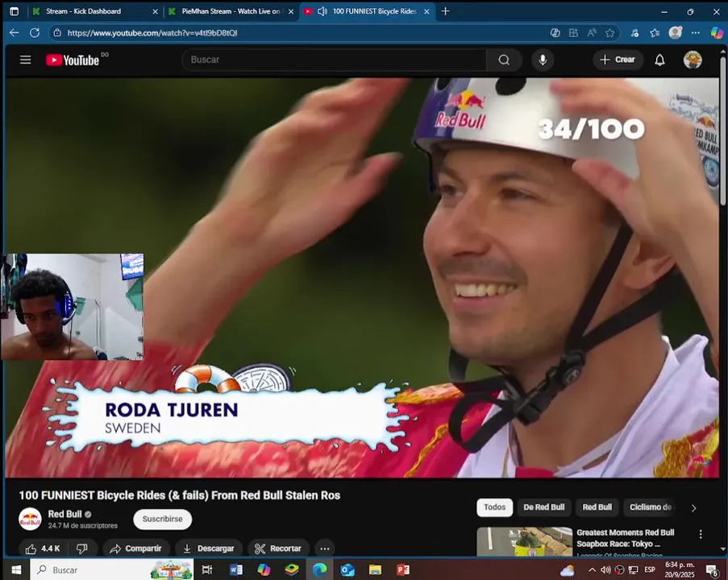Mute the tab via speaker icon
Viewport: 728px width, 580px height.
point(322,11)
